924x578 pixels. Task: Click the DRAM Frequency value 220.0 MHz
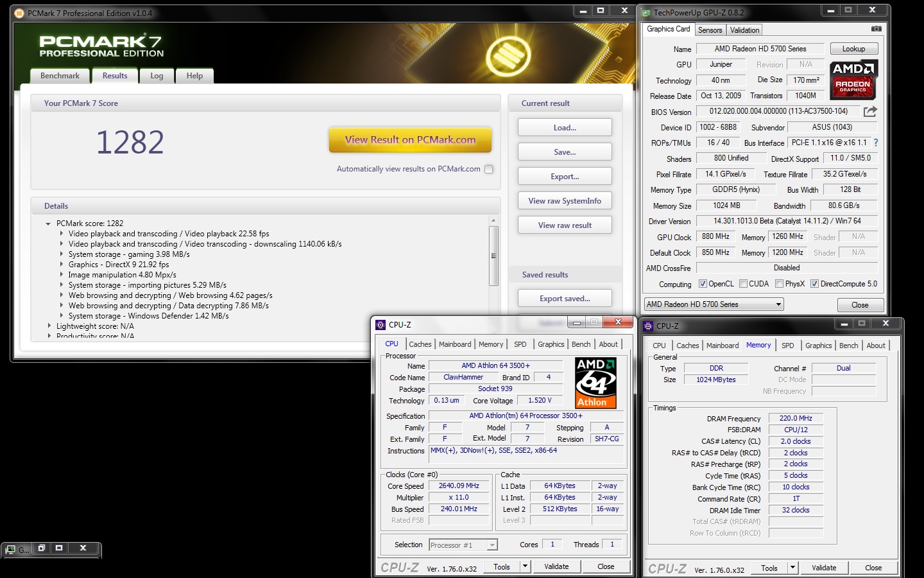(796, 418)
